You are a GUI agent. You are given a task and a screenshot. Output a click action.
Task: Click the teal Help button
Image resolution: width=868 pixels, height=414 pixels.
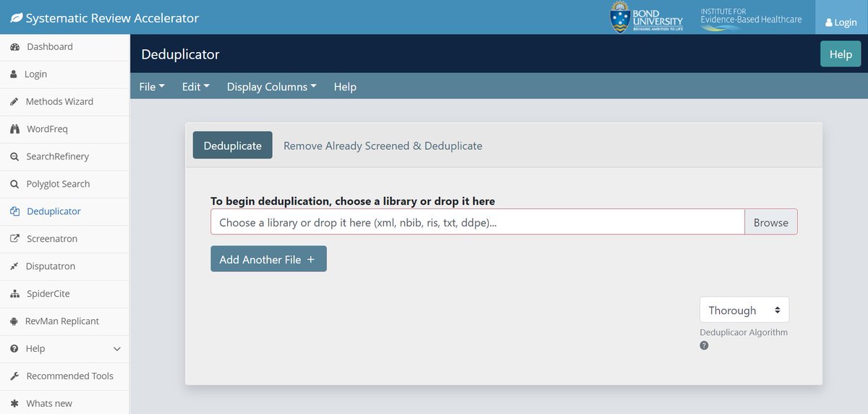(x=841, y=54)
